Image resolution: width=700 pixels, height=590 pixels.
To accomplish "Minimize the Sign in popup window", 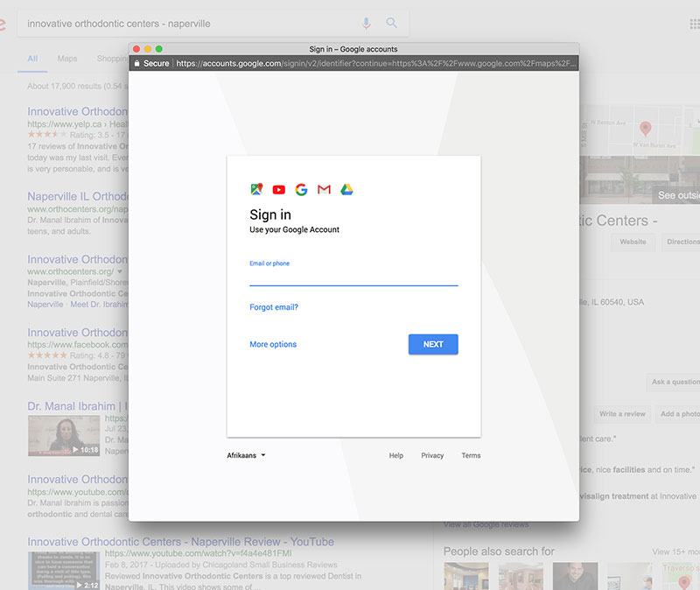I will point(148,49).
